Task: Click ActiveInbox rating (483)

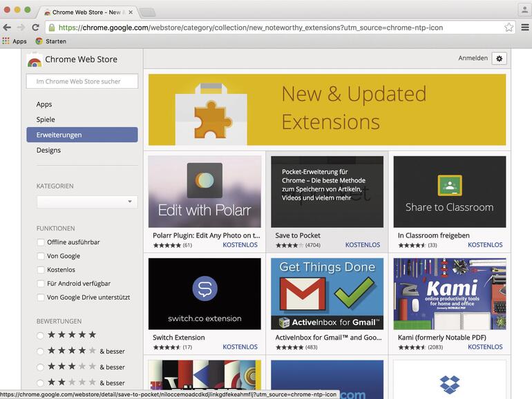Action: [x=296, y=347]
